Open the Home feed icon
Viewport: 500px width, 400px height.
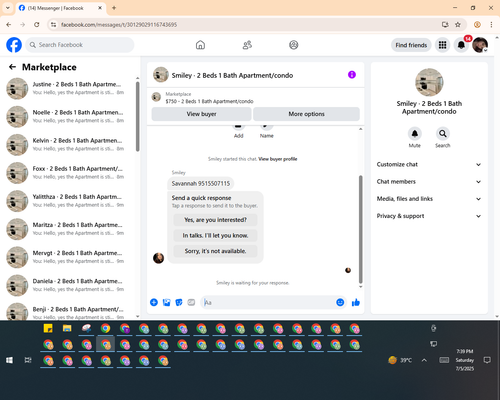click(x=200, y=45)
